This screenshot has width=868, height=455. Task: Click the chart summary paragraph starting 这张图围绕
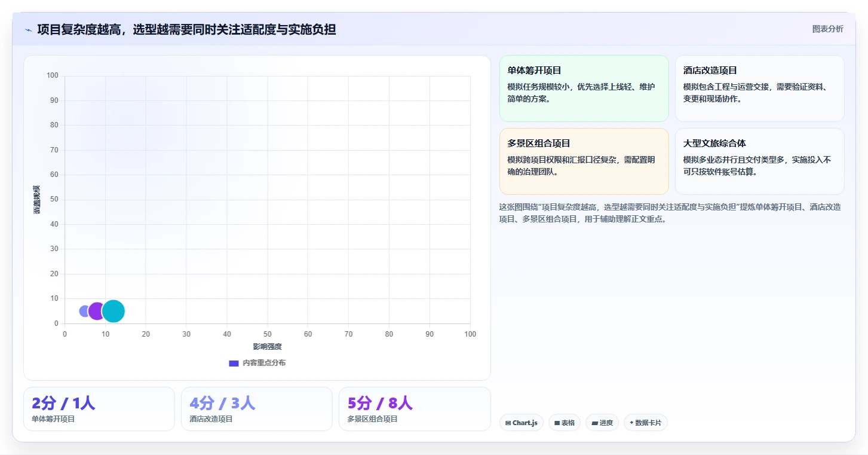670,213
